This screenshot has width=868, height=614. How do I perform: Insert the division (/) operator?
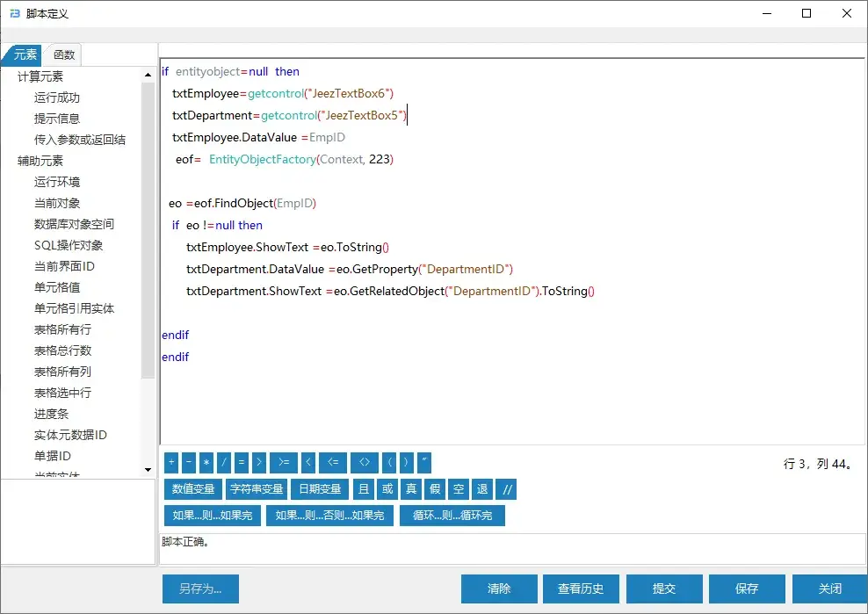[224, 463]
